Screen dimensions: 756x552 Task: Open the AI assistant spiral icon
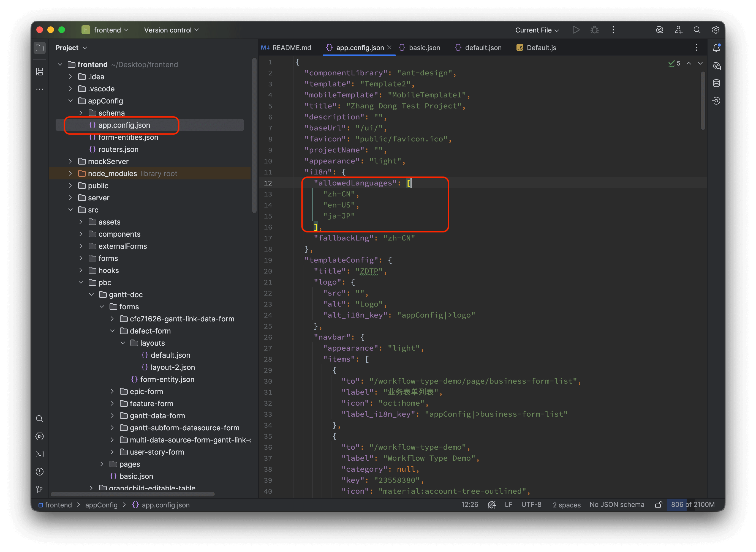tap(659, 30)
